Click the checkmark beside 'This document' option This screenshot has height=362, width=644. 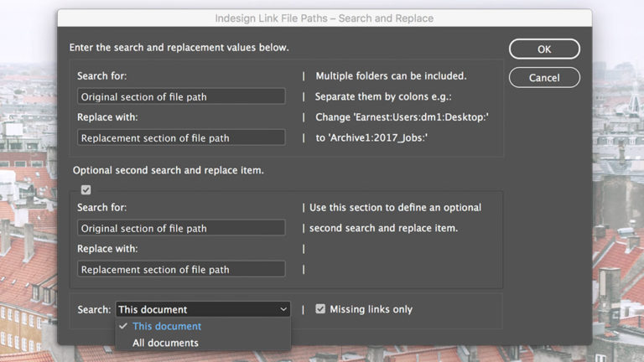coord(123,326)
